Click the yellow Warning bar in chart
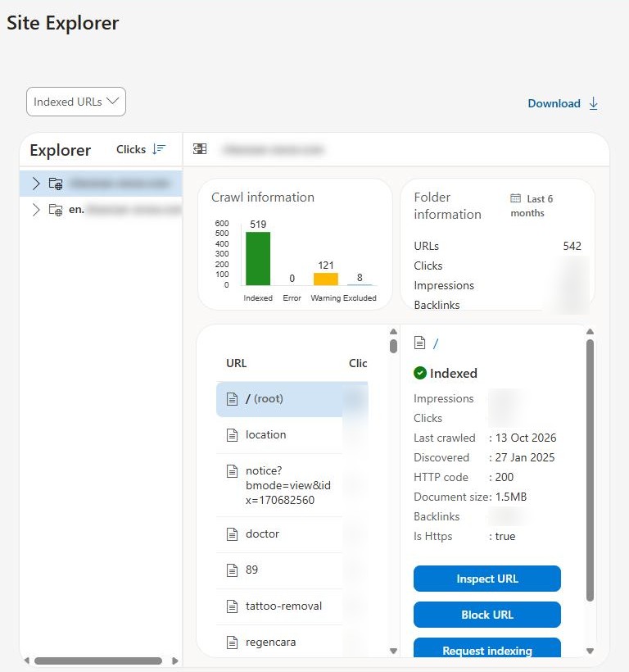Viewport: 629px width, 672px height. (326, 279)
